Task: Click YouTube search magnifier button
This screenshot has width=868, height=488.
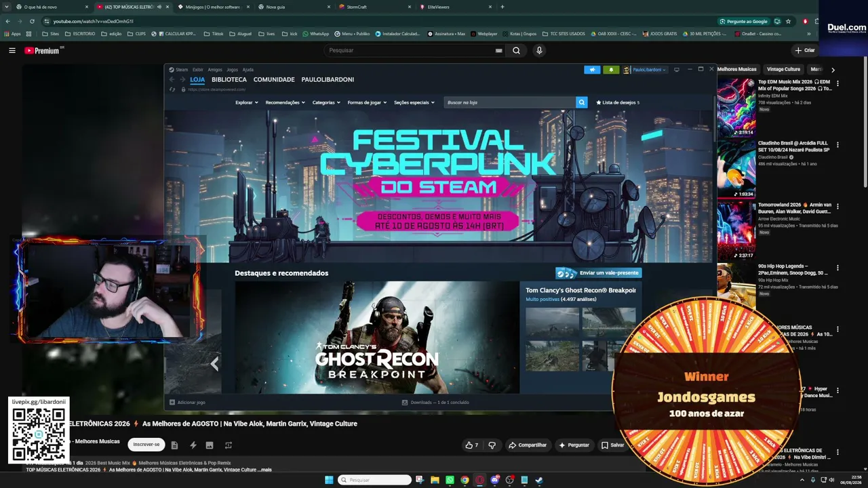Action: click(x=517, y=50)
